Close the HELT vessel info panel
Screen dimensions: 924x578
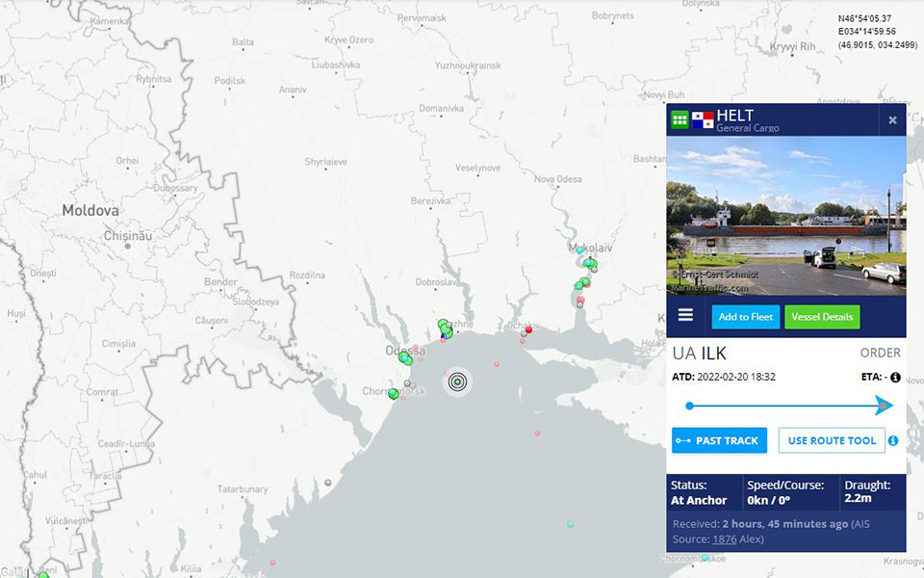coord(892,120)
